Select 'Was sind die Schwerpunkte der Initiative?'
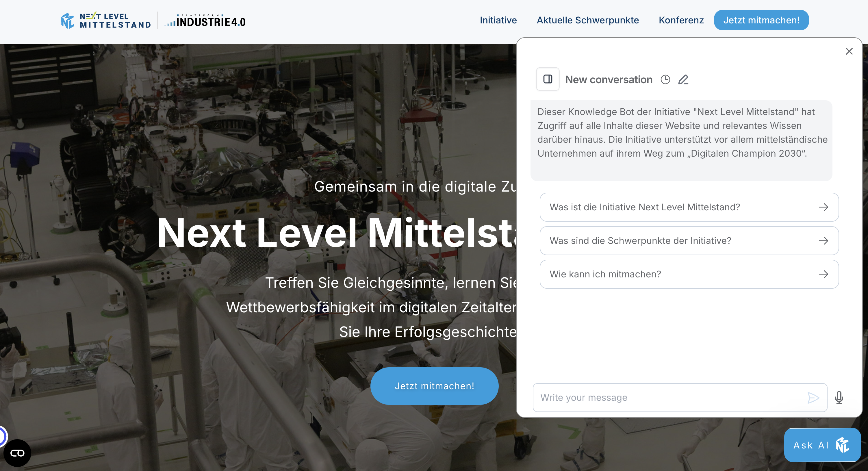This screenshot has width=868, height=471. [689, 240]
